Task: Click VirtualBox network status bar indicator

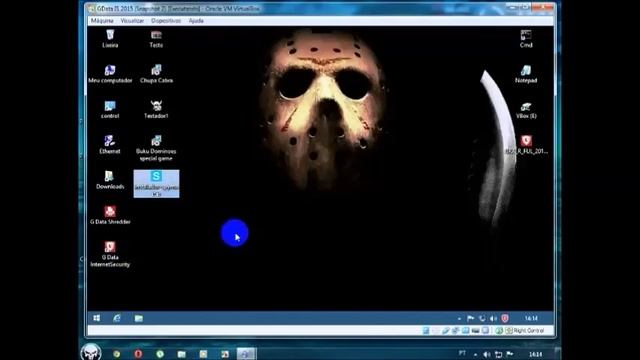Action: point(456,331)
